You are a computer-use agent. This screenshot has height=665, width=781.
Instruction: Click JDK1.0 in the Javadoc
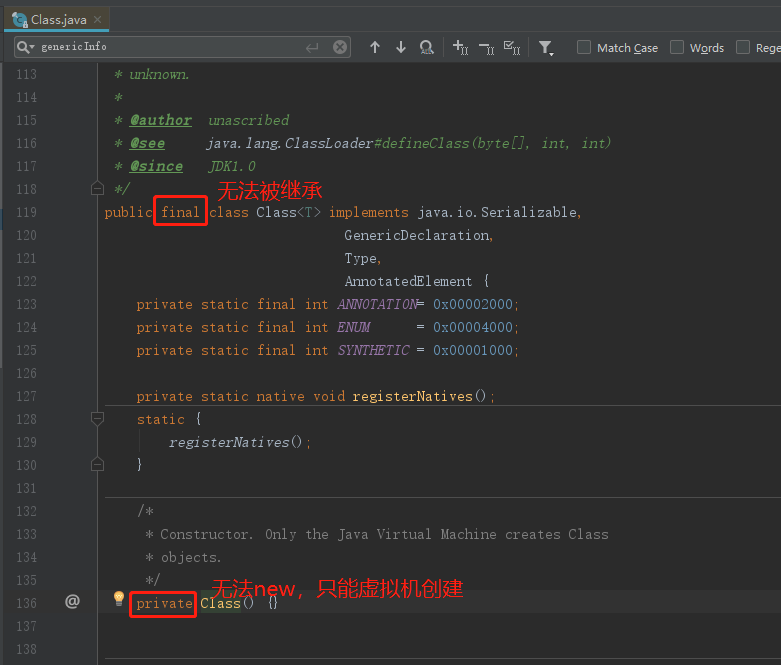232,166
